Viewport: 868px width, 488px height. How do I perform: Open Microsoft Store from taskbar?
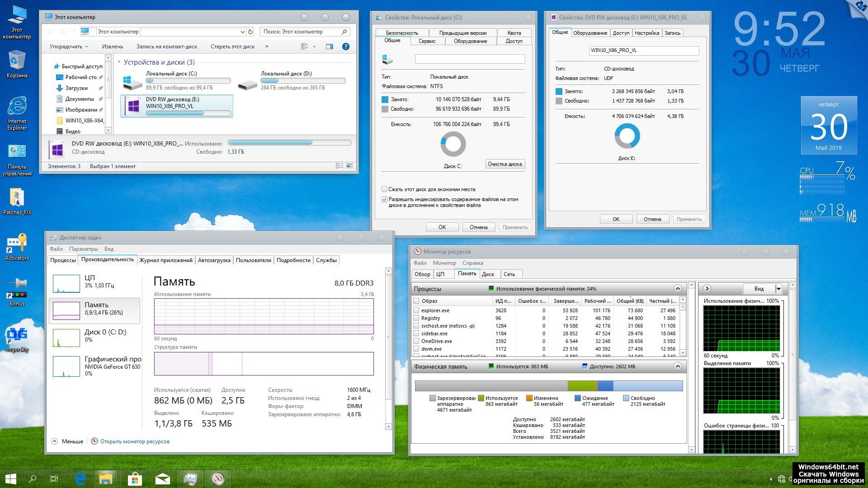point(135,479)
